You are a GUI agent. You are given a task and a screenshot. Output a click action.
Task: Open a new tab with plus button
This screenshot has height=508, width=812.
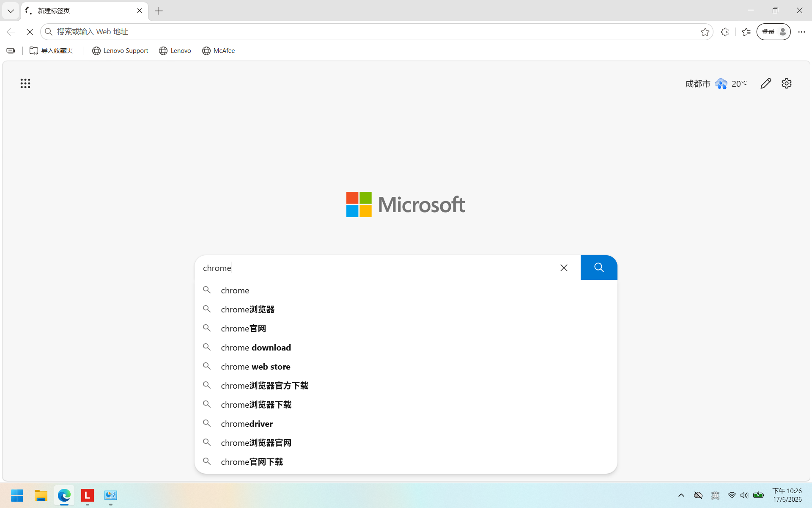159,11
